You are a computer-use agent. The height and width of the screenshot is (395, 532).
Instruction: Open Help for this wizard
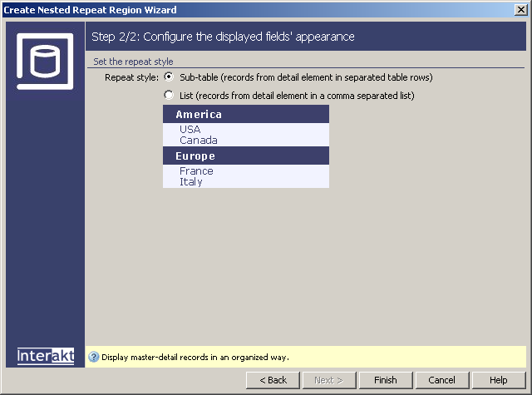pos(498,380)
